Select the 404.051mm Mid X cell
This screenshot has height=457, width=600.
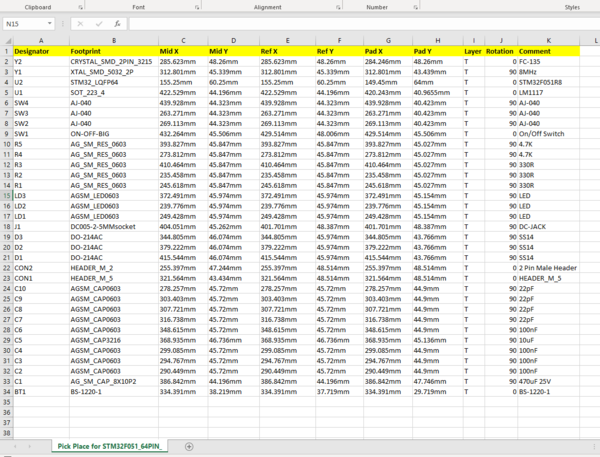(x=183, y=227)
